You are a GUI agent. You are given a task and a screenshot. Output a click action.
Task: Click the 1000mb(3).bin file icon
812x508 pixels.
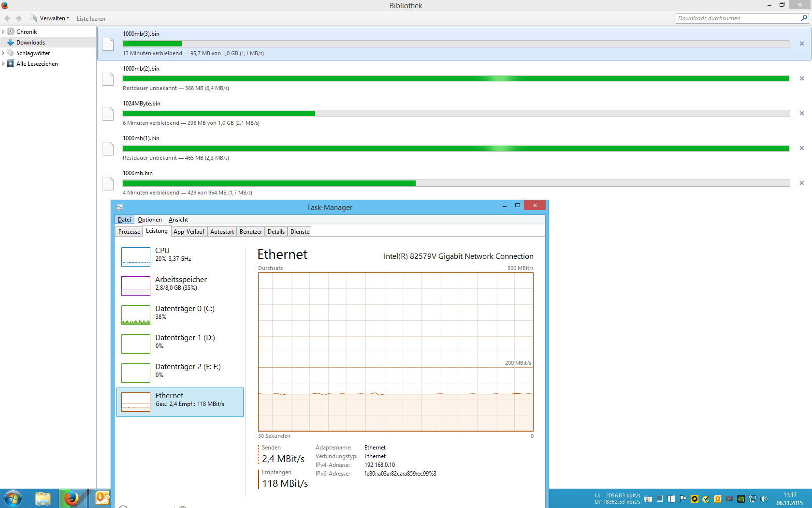pos(108,44)
